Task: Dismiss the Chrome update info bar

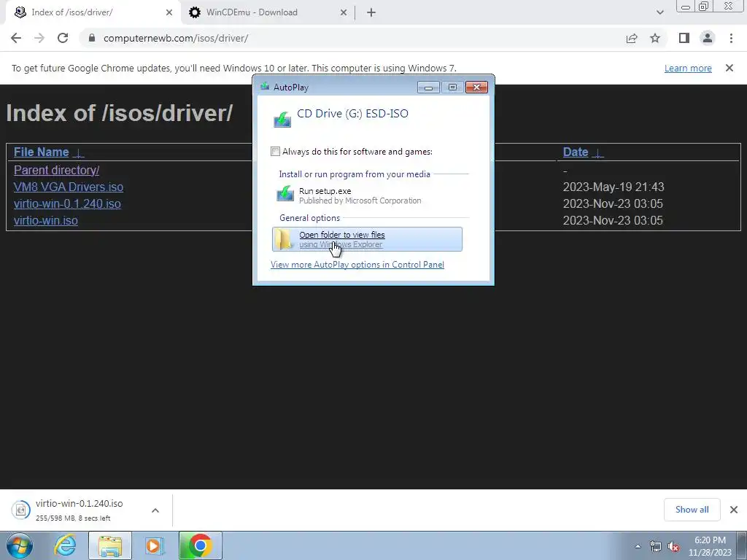Action: [729, 68]
